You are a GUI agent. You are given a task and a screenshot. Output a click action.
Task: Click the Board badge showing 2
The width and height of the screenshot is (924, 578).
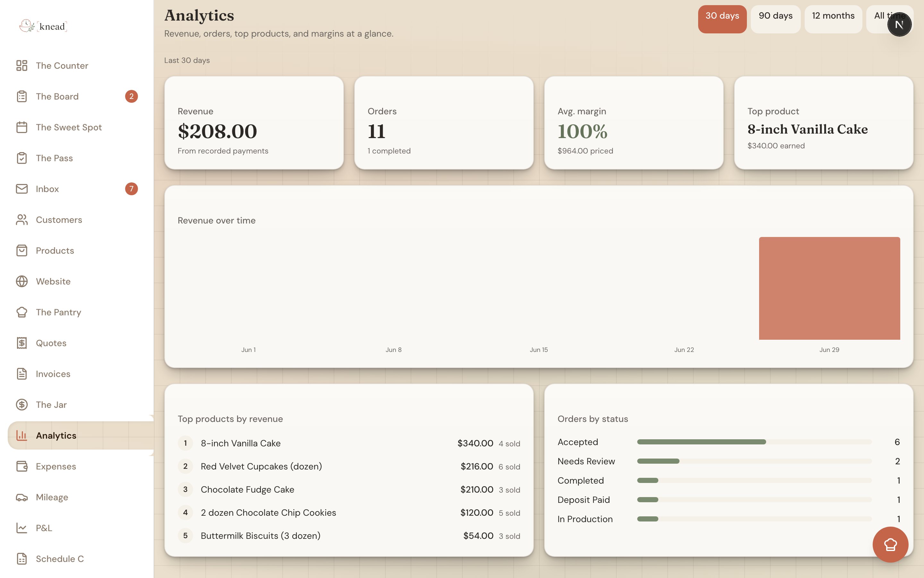(131, 96)
